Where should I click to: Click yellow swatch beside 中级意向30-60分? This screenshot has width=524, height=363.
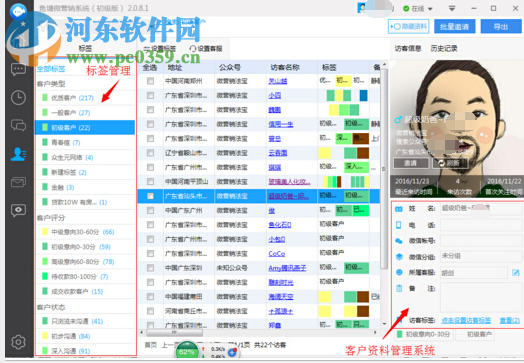(44, 232)
